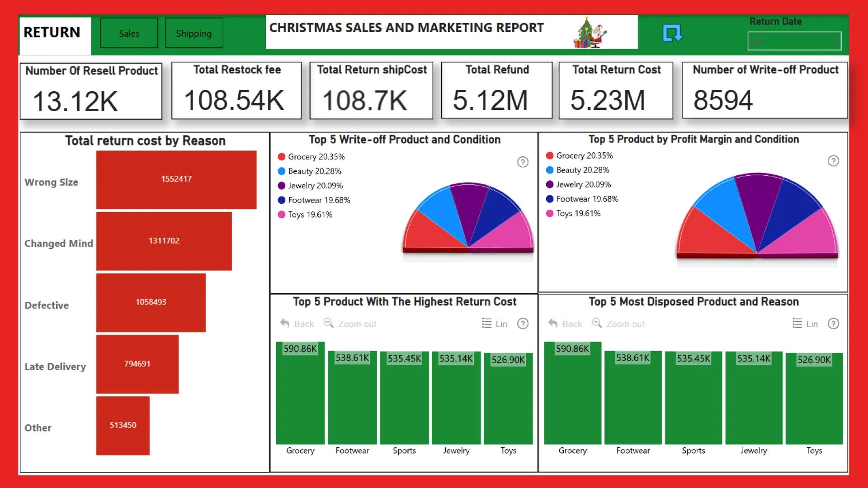Screen dimensions: 868x488
Task: Click Back on the Most Disposed Product chart
Action: tap(565, 324)
